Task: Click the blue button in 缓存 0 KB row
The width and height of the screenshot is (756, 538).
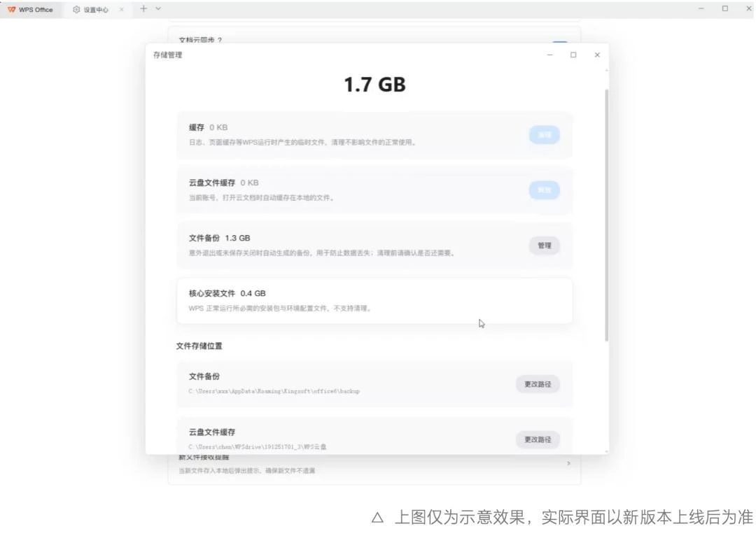Action: (x=545, y=135)
